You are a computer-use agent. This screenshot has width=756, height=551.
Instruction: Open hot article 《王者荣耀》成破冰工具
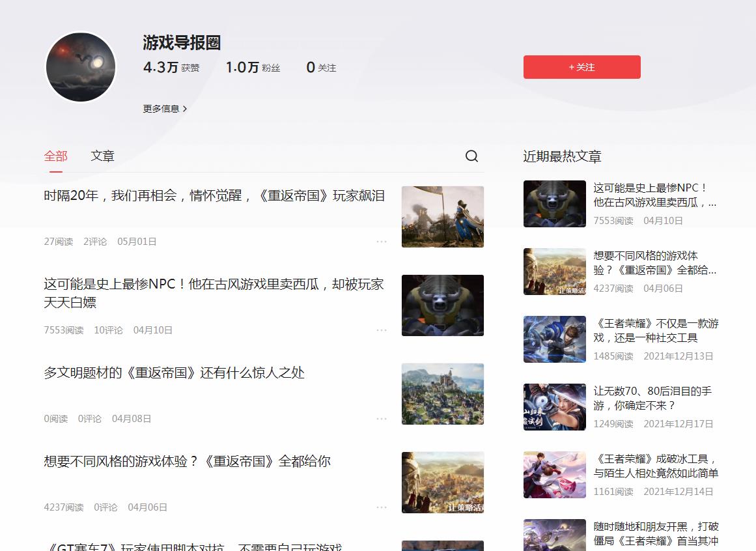click(656, 466)
